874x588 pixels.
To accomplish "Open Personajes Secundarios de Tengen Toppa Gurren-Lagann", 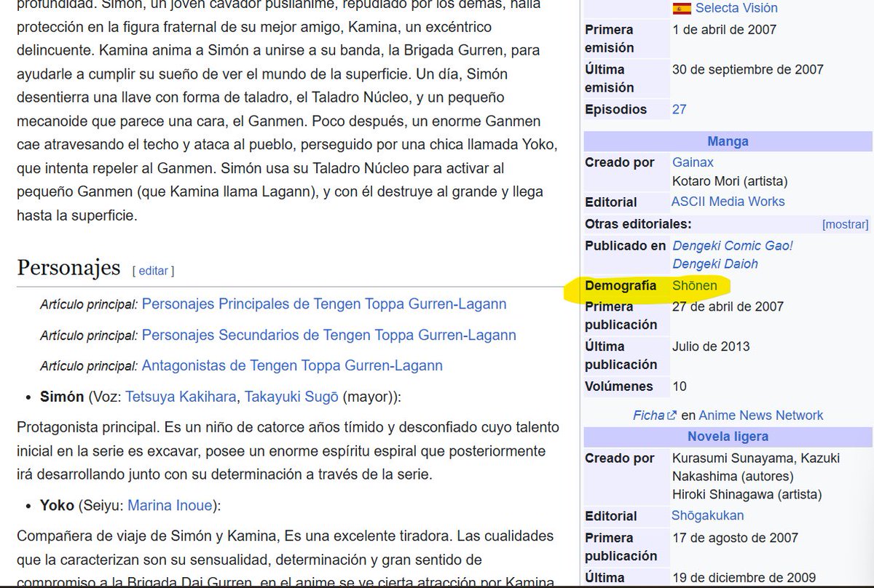I will [x=329, y=335].
